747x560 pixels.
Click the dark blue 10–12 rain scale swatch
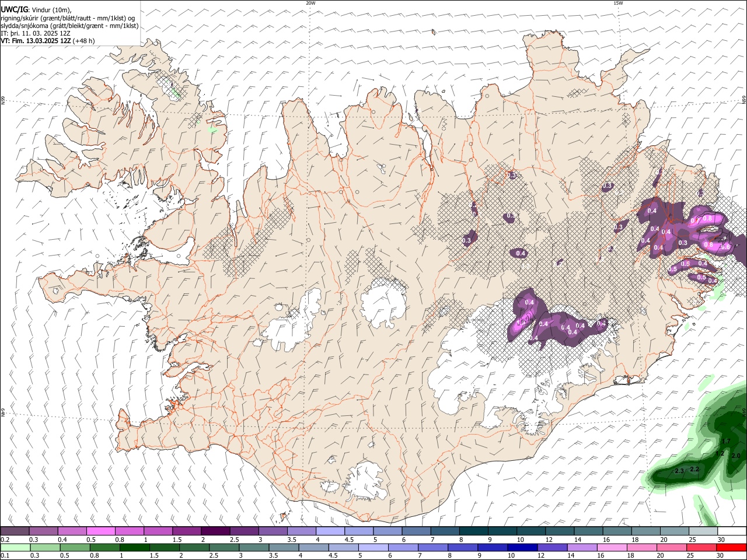(x=522, y=548)
